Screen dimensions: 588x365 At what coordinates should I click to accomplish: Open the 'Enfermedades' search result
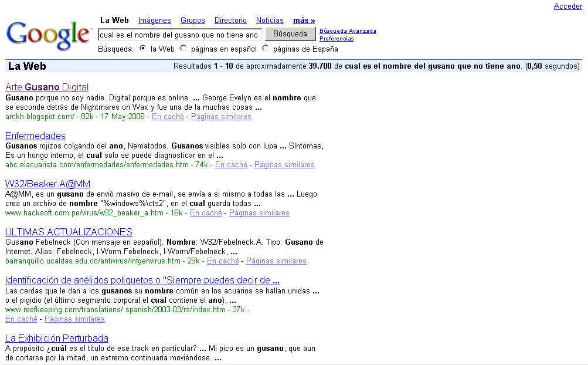[35, 136]
